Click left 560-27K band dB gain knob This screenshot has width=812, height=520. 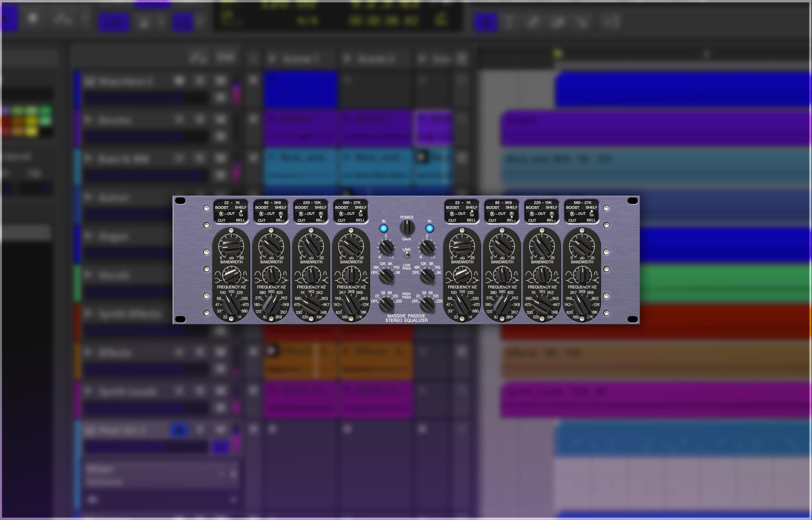(351, 246)
